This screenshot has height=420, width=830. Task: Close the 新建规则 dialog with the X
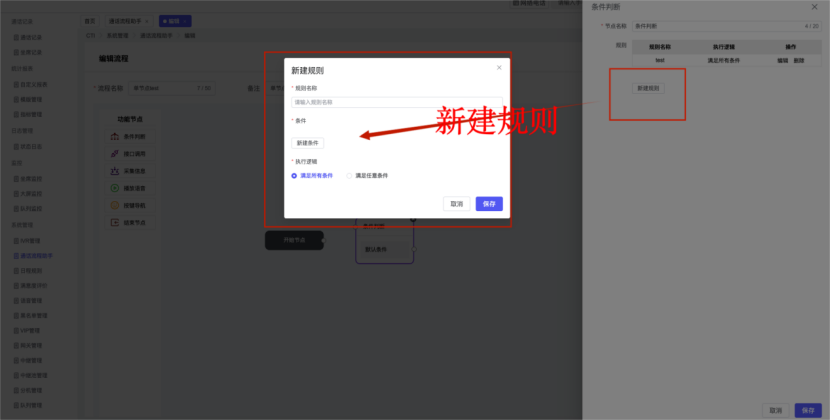(499, 68)
